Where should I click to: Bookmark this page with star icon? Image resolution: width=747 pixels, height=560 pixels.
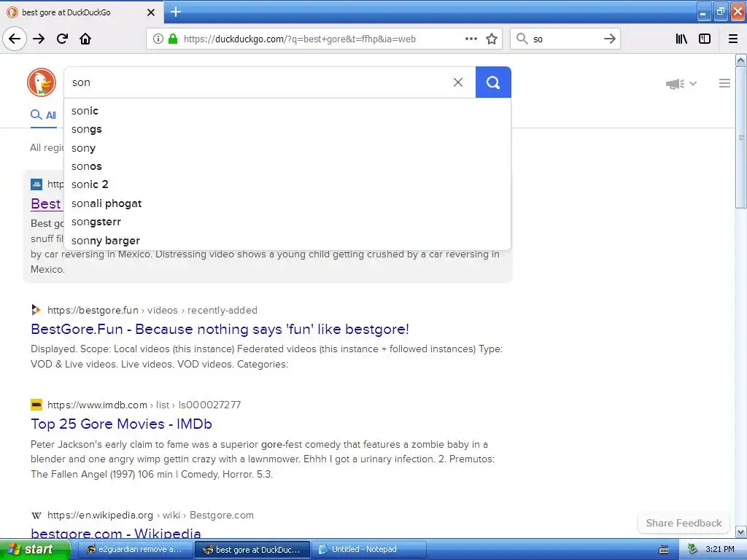click(492, 39)
